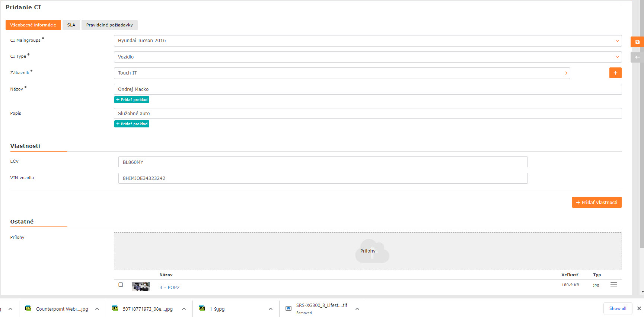Image resolution: width=644 pixels, height=317 pixels.
Task: Open the hamburger menu for the 3 - POP2 attachment
Action: 613,285
